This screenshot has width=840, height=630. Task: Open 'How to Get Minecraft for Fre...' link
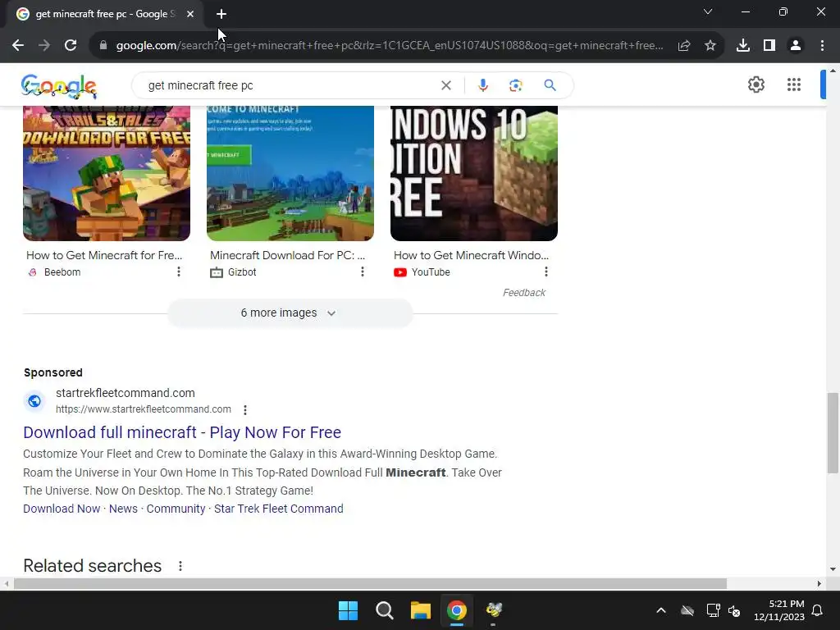coord(104,256)
